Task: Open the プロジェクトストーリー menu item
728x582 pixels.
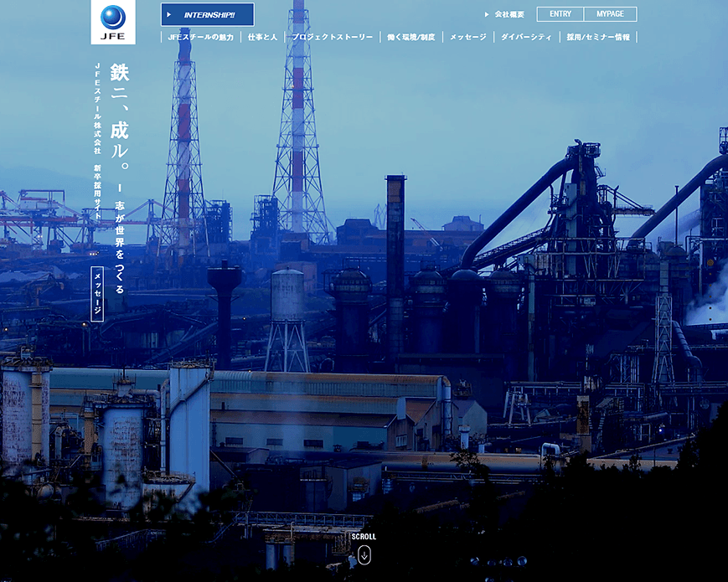Action: point(332,38)
